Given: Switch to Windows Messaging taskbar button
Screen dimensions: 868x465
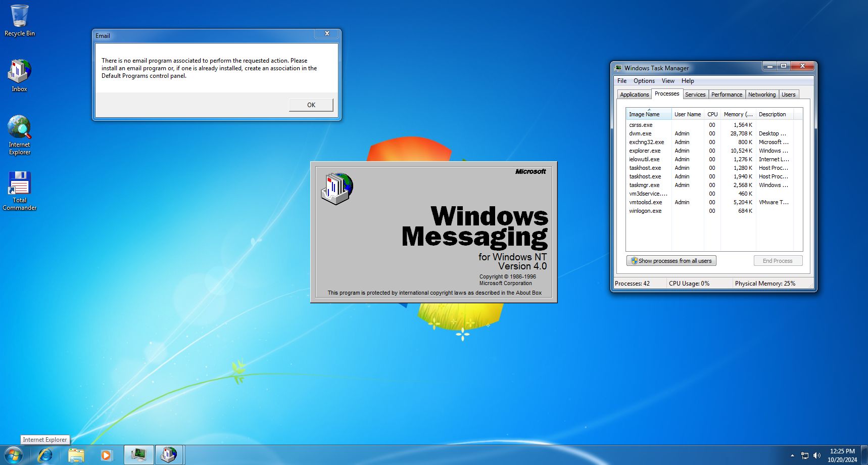Looking at the screenshot, I should [169, 455].
